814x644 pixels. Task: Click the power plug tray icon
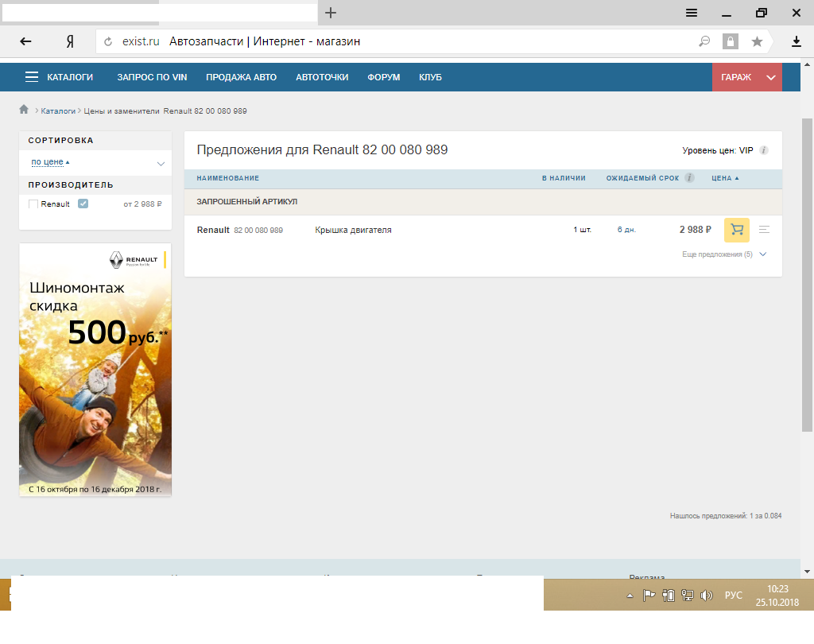click(x=669, y=596)
